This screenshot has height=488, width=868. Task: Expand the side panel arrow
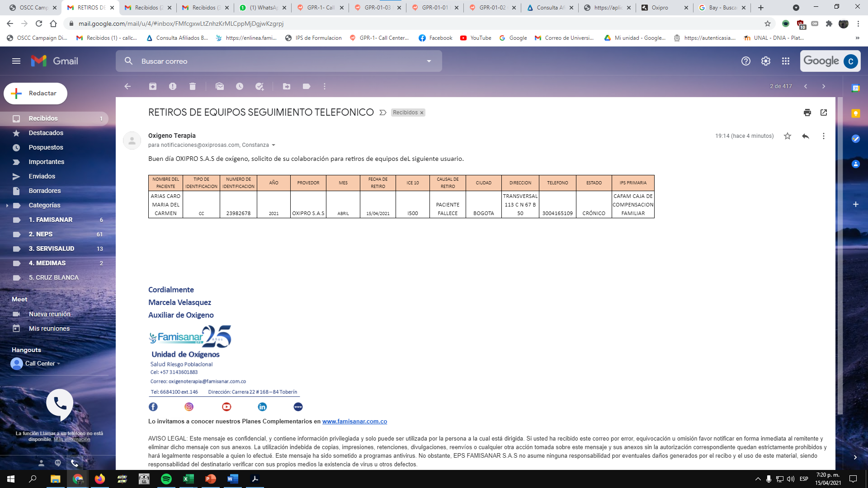click(855, 457)
